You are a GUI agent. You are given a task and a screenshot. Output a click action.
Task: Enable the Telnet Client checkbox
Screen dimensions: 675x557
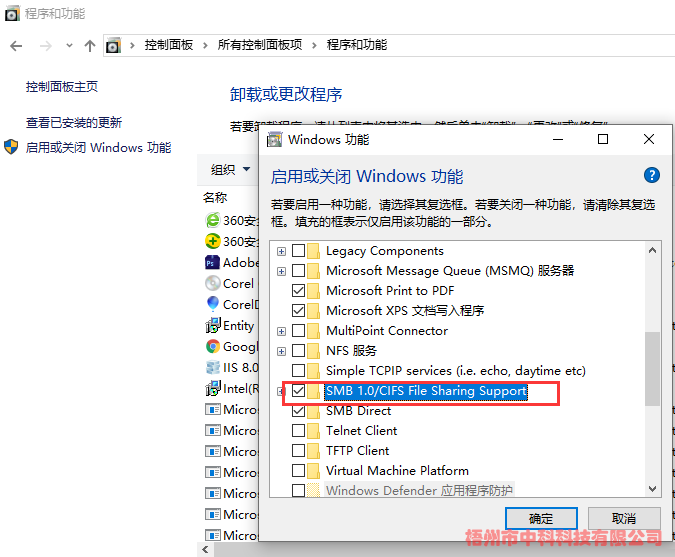pyautogui.click(x=299, y=431)
